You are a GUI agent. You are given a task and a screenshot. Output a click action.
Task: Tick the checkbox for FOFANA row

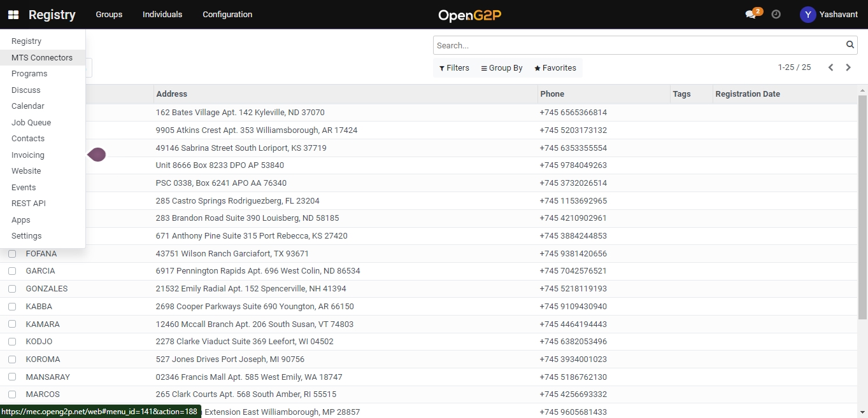(12, 254)
